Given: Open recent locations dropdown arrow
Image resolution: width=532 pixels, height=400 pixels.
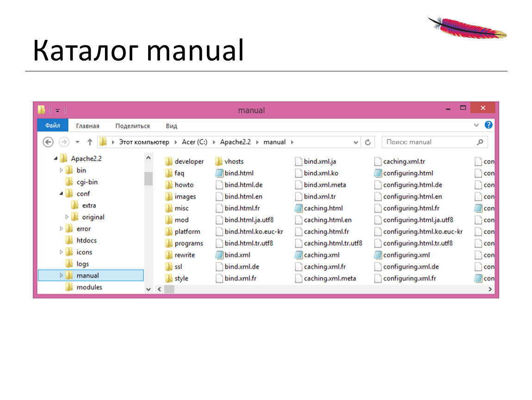Looking at the screenshot, I should [77, 142].
